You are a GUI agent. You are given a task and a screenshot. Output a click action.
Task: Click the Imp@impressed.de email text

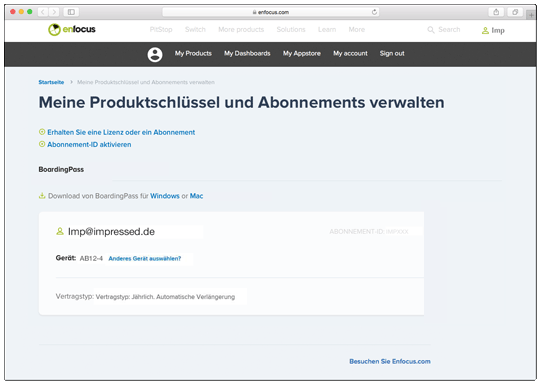point(111,231)
